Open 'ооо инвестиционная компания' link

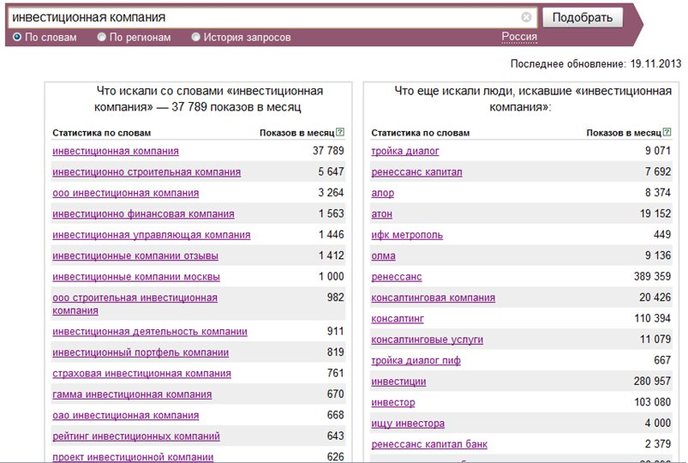click(x=125, y=193)
